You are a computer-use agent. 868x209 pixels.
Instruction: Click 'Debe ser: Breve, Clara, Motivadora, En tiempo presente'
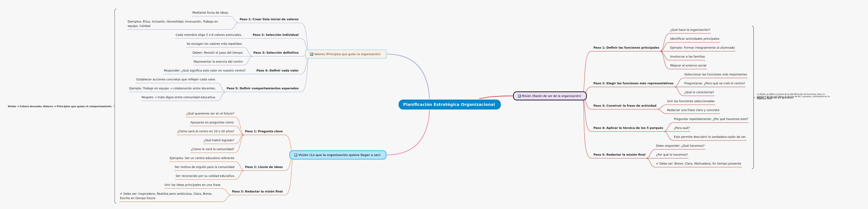click(698, 164)
